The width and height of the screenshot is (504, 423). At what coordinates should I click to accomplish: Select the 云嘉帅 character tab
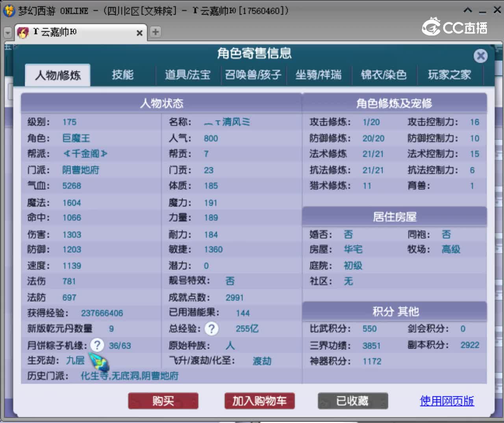tap(81, 32)
